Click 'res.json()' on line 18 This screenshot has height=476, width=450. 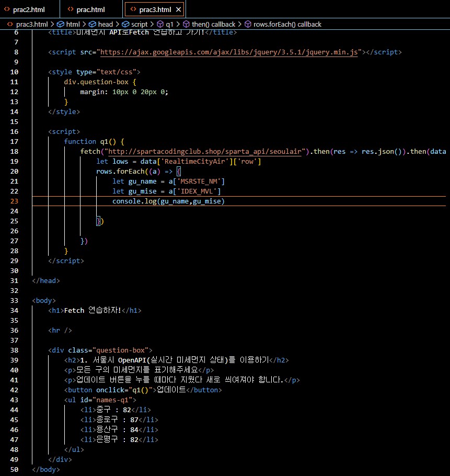(x=382, y=152)
